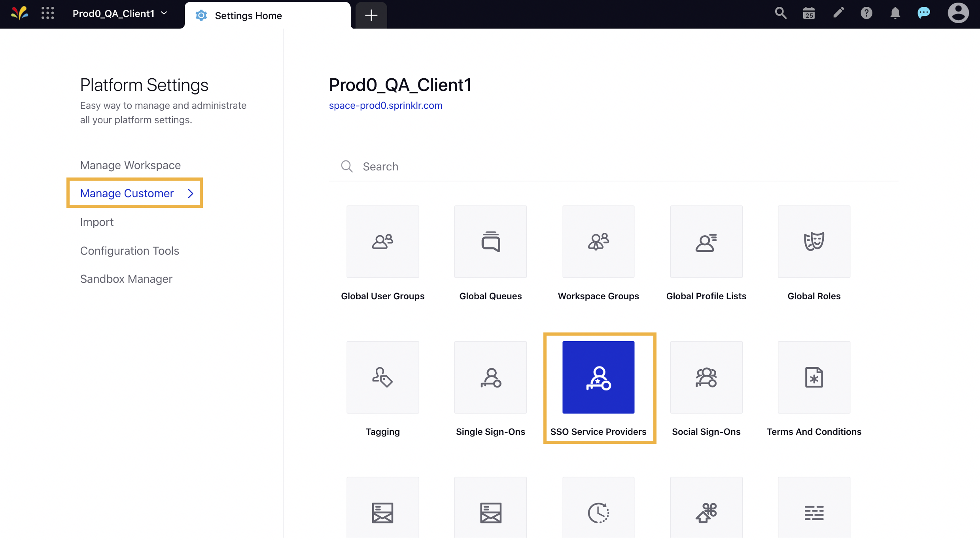Open the notifications bell icon

click(895, 13)
